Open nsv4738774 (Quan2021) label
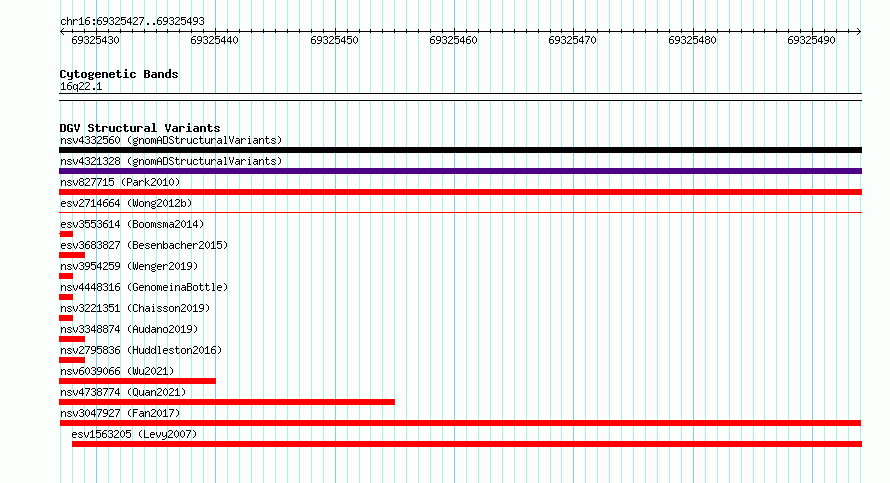 pyautogui.click(x=123, y=392)
